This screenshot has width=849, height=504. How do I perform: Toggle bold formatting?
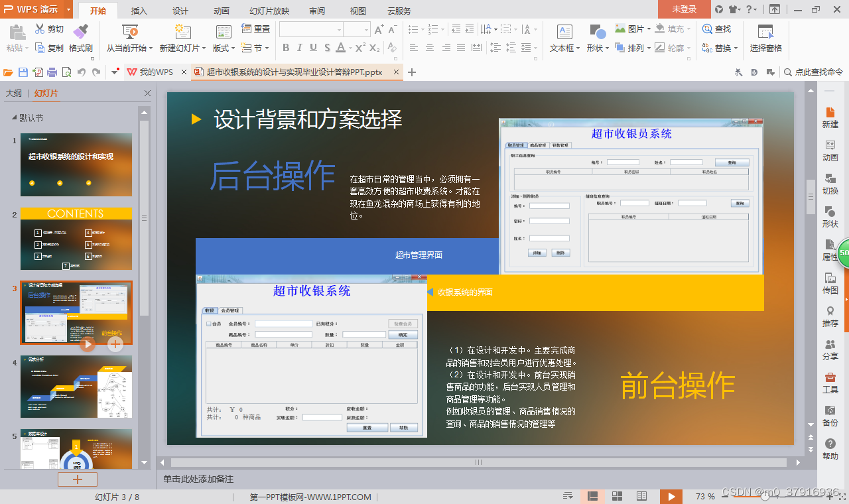(285, 48)
